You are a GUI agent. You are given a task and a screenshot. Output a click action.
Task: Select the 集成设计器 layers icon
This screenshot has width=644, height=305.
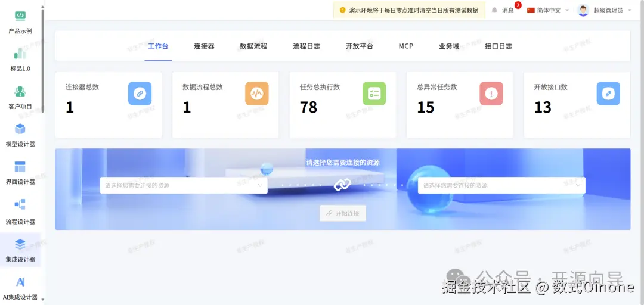pyautogui.click(x=20, y=244)
